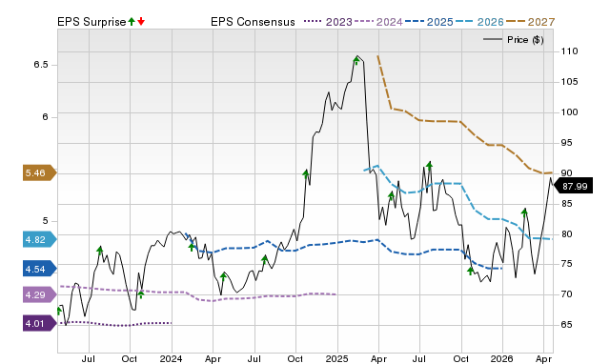Click the black 87.99 current price tag

[x=573, y=186]
